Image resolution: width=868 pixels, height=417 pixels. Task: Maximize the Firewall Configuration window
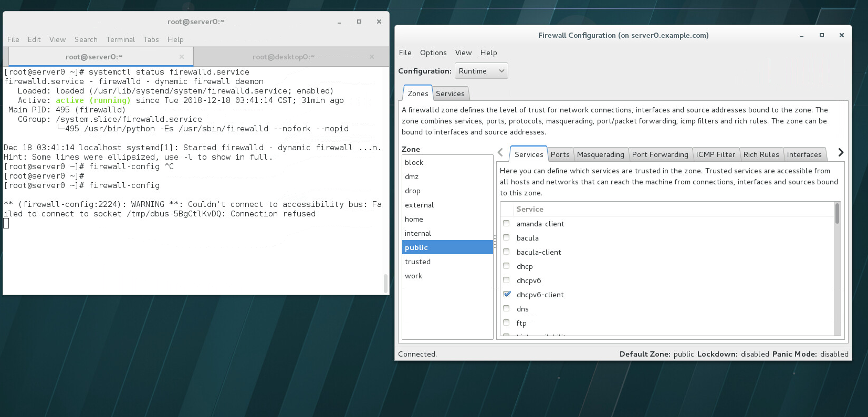(821, 35)
